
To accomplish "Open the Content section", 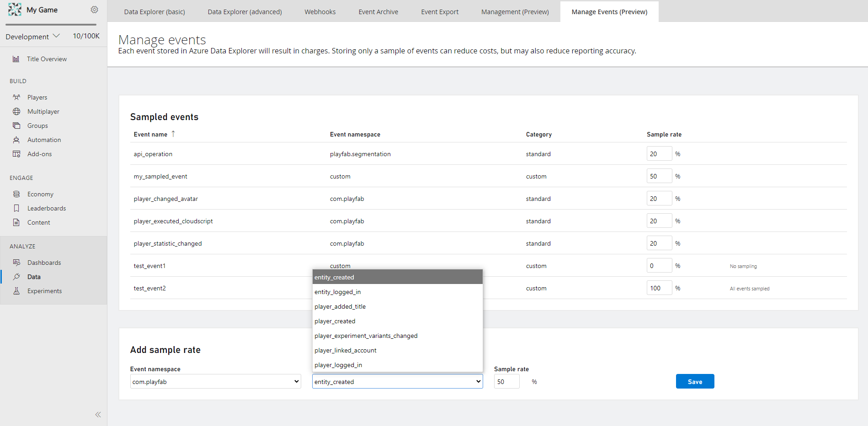I will click(38, 222).
